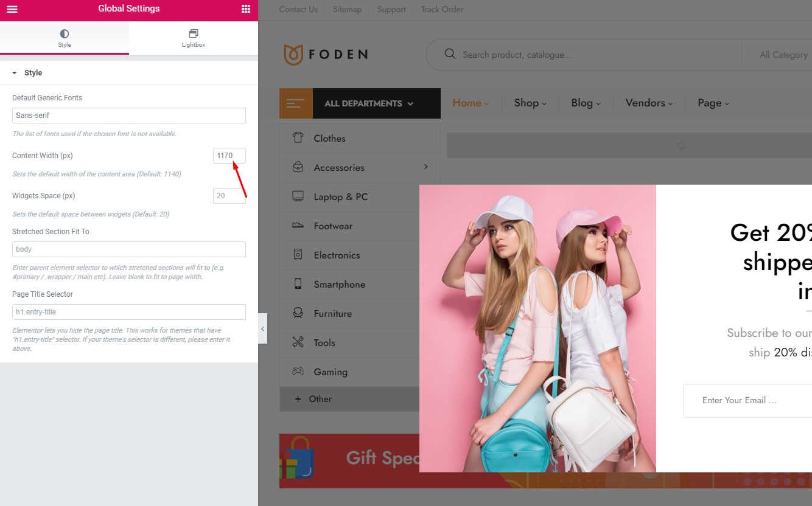Click the Laptop & PC monitor icon
812x506 pixels.
tap(298, 196)
